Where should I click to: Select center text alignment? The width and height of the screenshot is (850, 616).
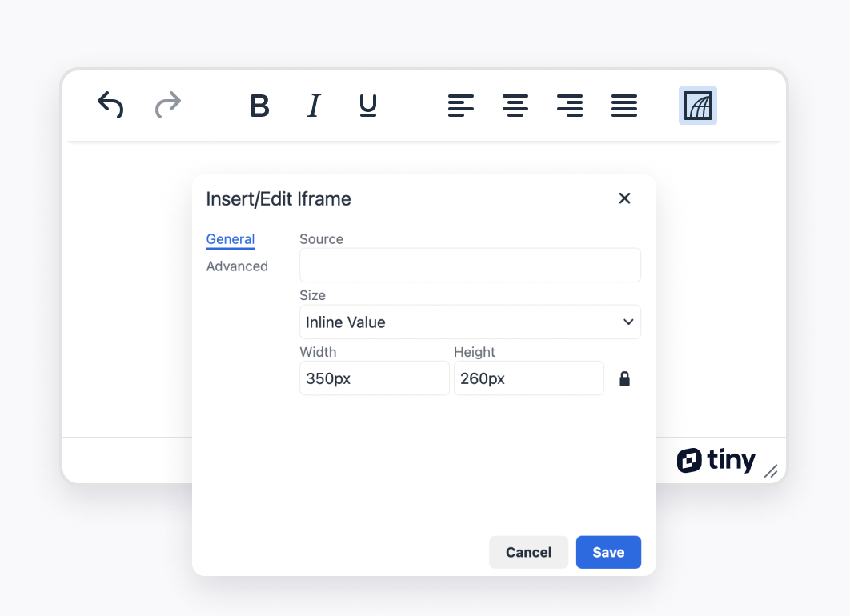tap(515, 105)
